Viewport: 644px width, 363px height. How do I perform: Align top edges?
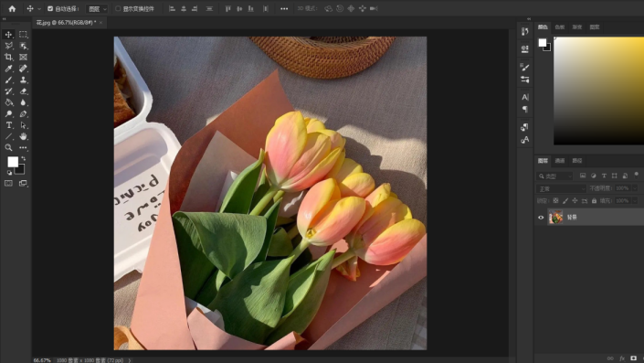[228, 8]
